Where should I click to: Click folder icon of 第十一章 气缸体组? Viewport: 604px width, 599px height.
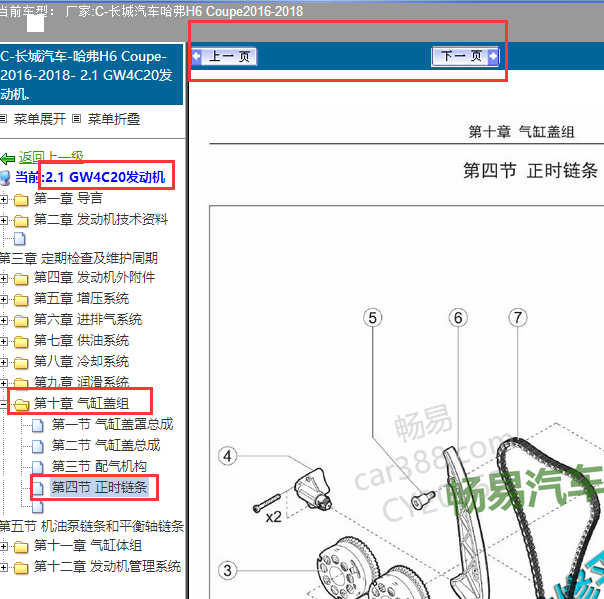point(21,547)
